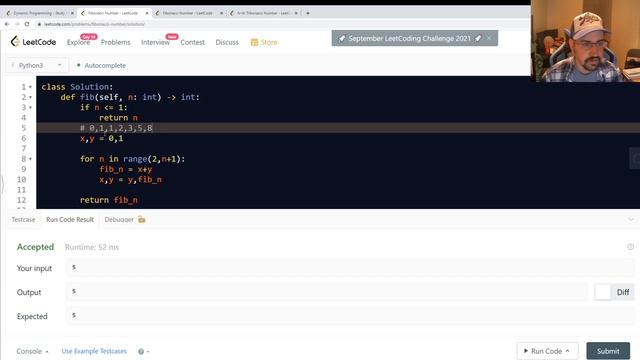Screen dimensions: 640x360
Task: Toggle the Autocomplete option
Action: (x=101, y=65)
